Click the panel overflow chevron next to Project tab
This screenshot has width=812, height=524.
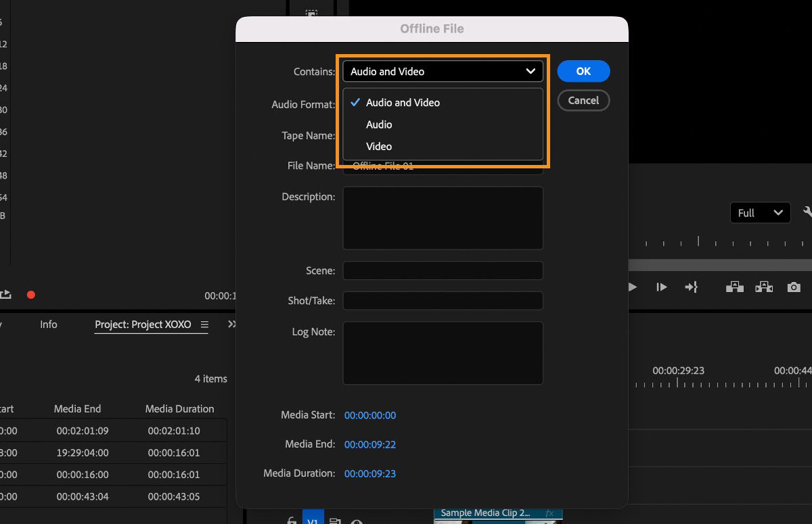[232, 324]
